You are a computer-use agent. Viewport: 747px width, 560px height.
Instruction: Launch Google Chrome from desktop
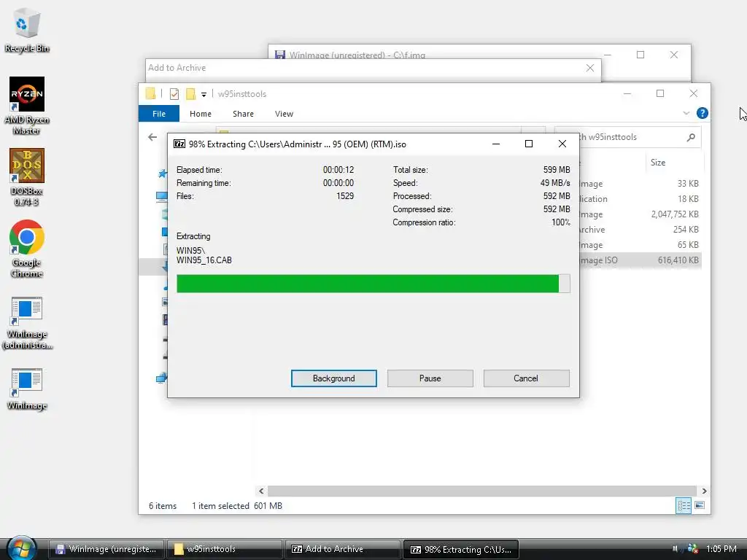pyautogui.click(x=27, y=249)
